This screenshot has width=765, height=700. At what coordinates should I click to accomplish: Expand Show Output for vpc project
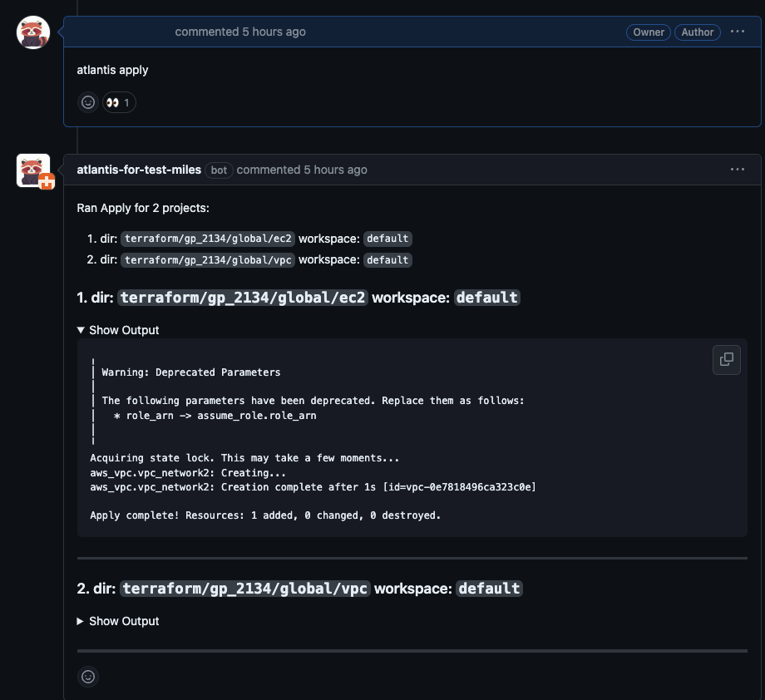(x=118, y=621)
